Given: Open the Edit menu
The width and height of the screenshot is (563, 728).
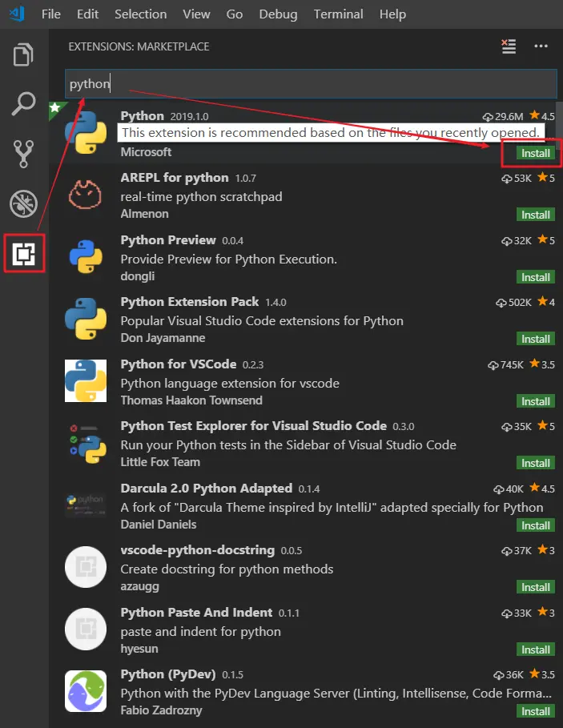Looking at the screenshot, I should [x=88, y=14].
